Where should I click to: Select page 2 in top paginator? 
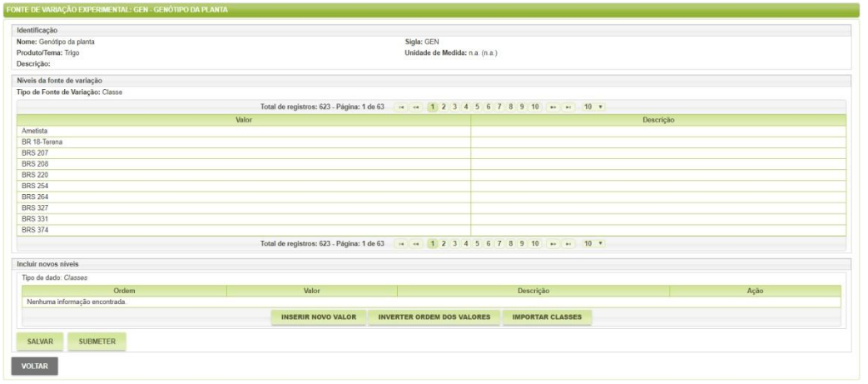(x=444, y=107)
